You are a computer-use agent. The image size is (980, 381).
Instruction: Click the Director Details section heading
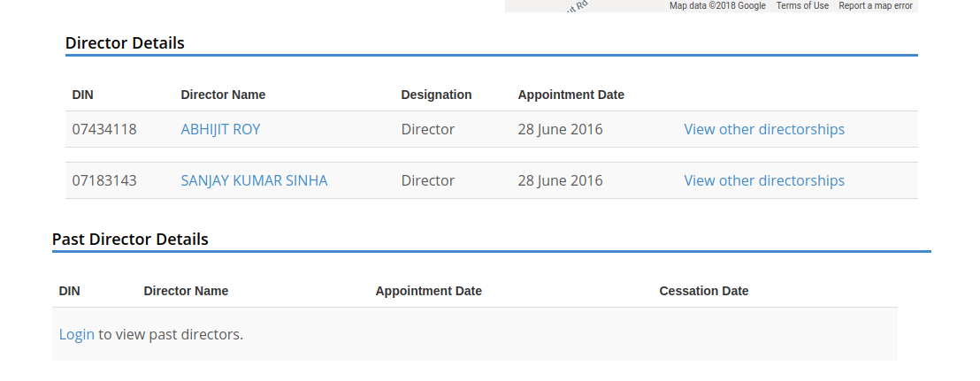(x=125, y=42)
